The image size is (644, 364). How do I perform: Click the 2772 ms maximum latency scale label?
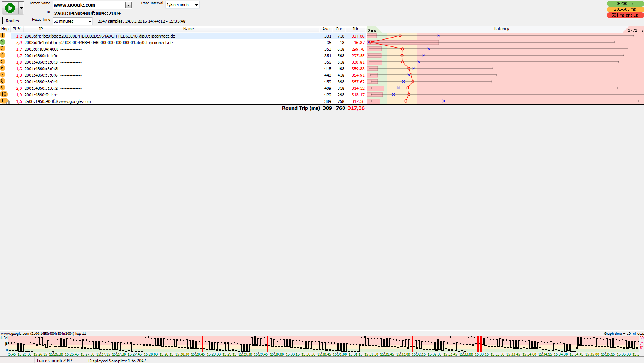point(635,31)
